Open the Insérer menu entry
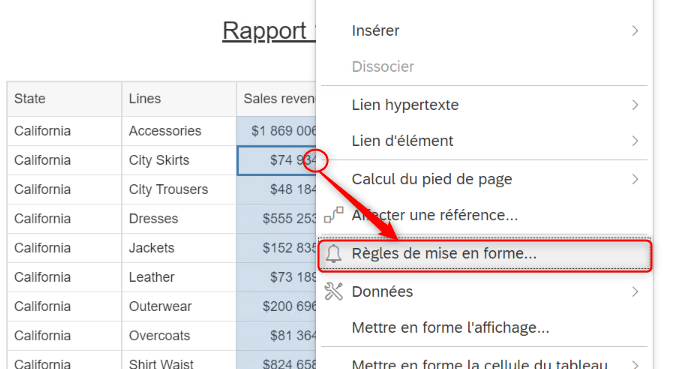The width and height of the screenshot is (684, 369). [x=484, y=31]
